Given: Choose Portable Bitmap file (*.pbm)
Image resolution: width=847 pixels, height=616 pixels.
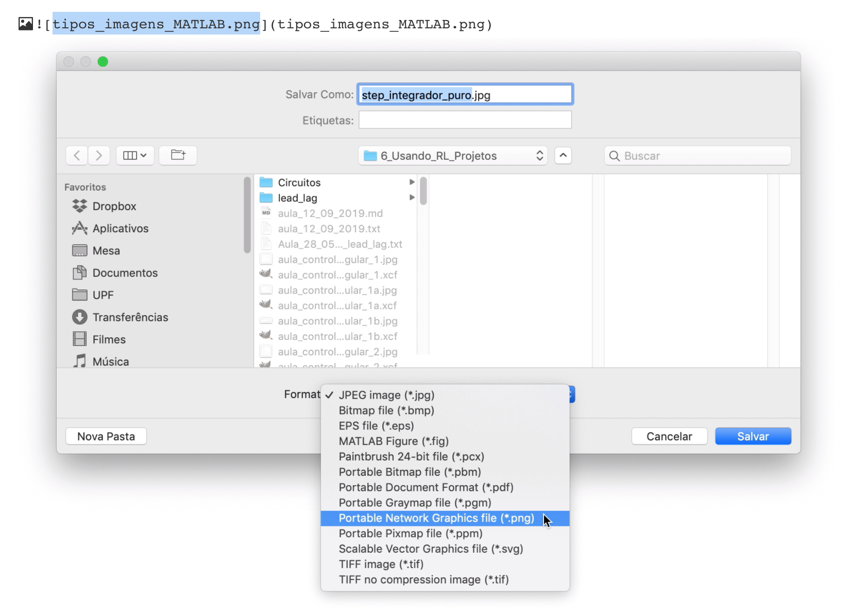Looking at the screenshot, I should 445,472.
